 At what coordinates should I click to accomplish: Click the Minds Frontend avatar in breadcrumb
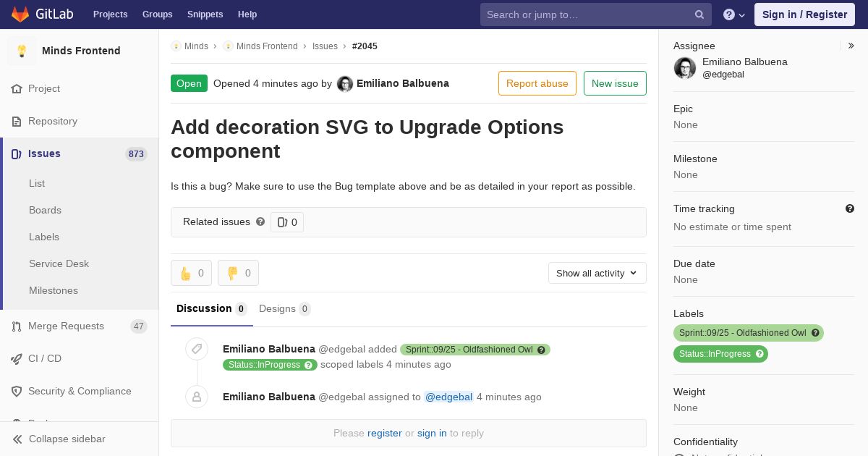[x=228, y=46]
